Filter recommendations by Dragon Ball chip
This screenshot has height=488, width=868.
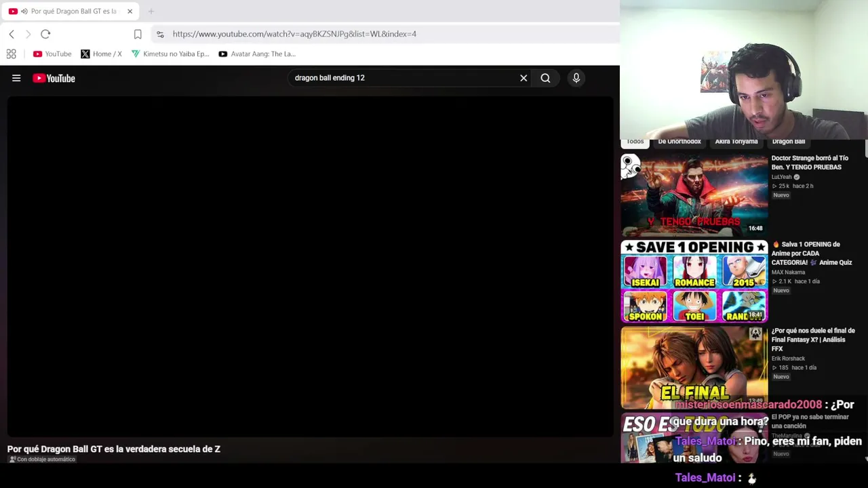pos(788,142)
